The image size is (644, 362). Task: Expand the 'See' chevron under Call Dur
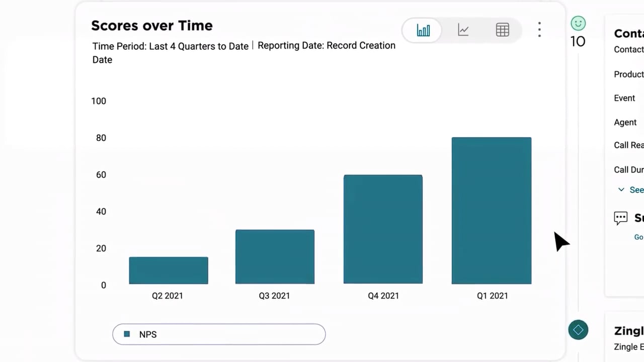621,190
